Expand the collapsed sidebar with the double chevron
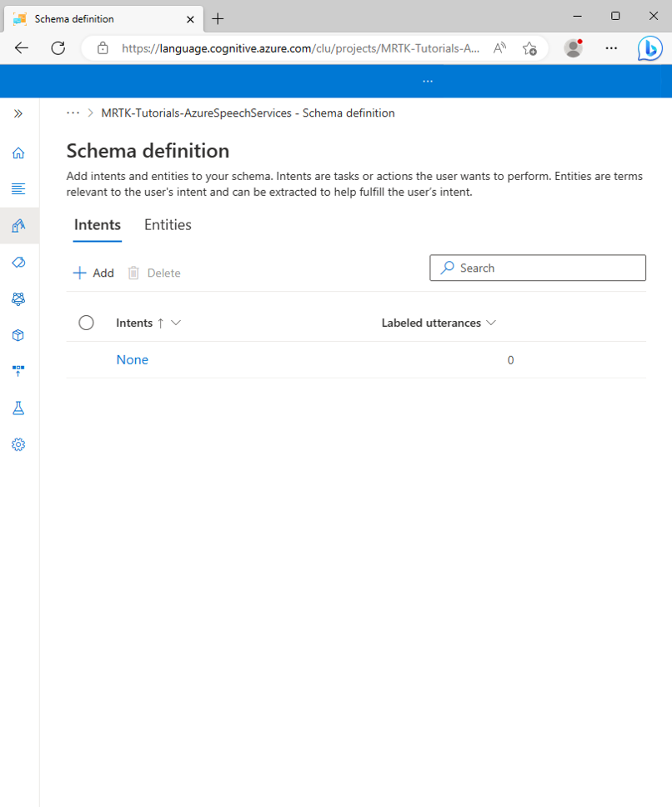The width and height of the screenshot is (672, 807). (18, 113)
